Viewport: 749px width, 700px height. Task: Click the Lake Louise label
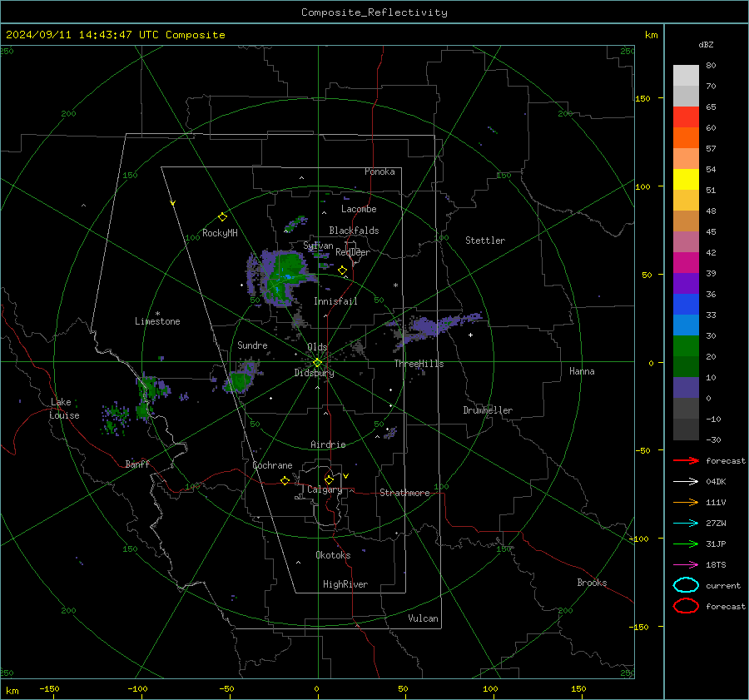point(64,409)
